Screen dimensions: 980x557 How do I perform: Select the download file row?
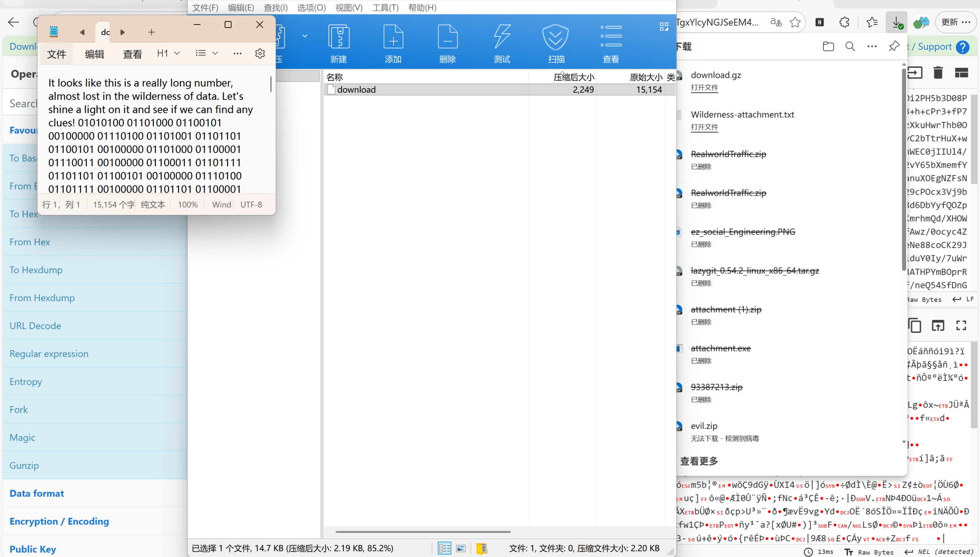tap(356, 90)
